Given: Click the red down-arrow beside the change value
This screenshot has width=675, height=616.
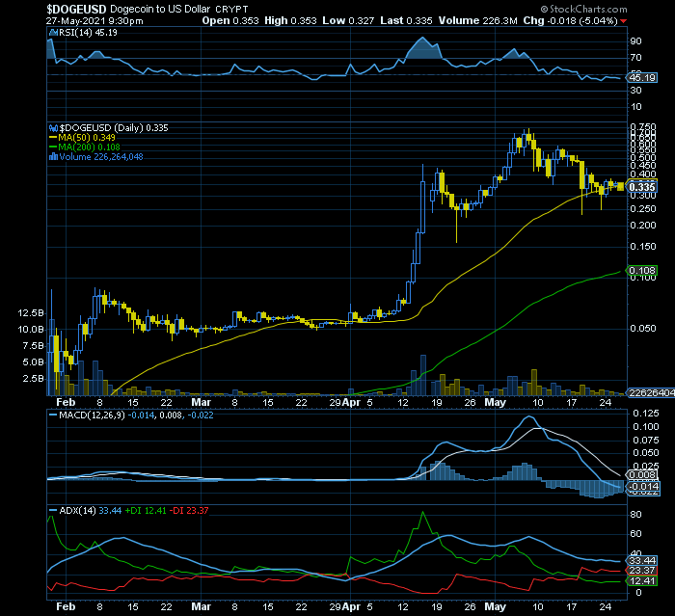Looking at the screenshot, I should 623,21.
